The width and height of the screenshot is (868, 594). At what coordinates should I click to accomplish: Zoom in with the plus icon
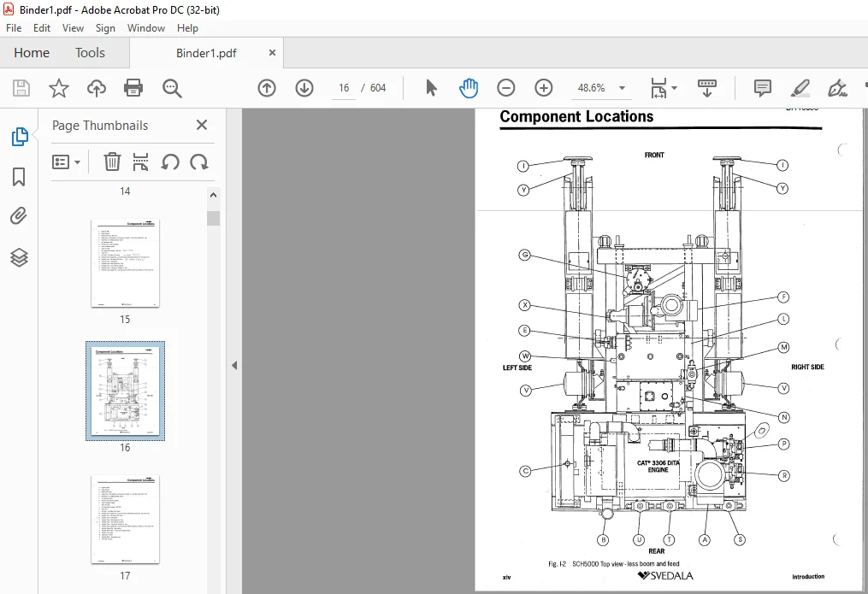pos(544,88)
